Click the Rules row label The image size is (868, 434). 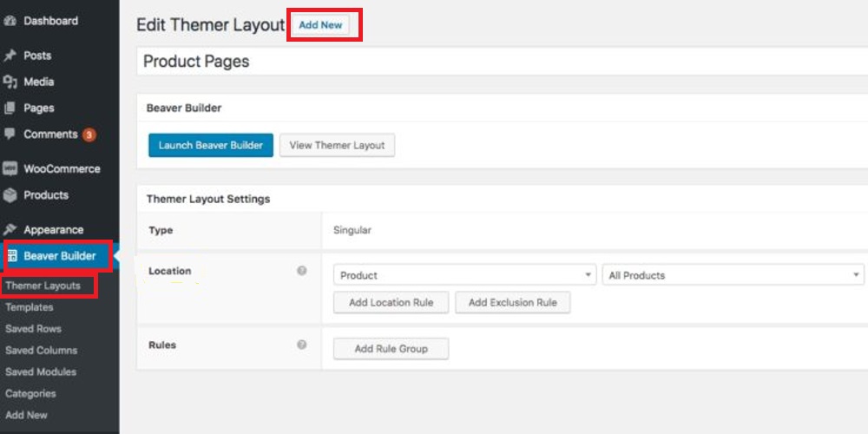click(162, 345)
